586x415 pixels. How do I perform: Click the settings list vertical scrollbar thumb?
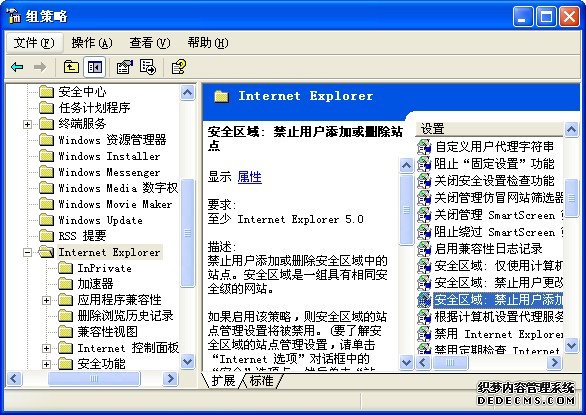(x=571, y=199)
